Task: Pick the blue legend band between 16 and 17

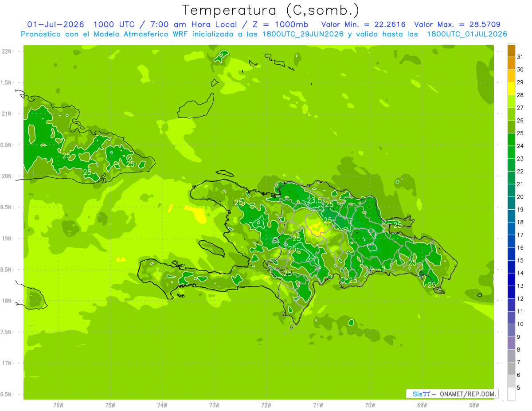Action: pos(511,241)
